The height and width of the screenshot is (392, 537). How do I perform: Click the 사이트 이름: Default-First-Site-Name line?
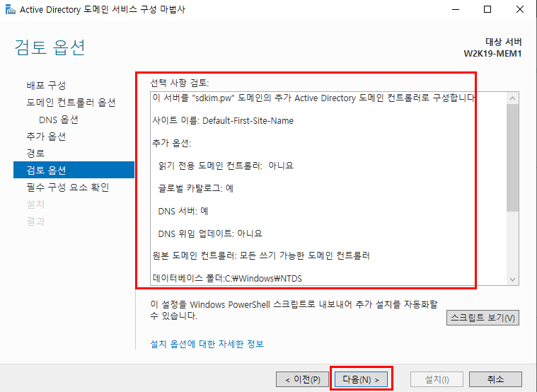click(223, 120)
